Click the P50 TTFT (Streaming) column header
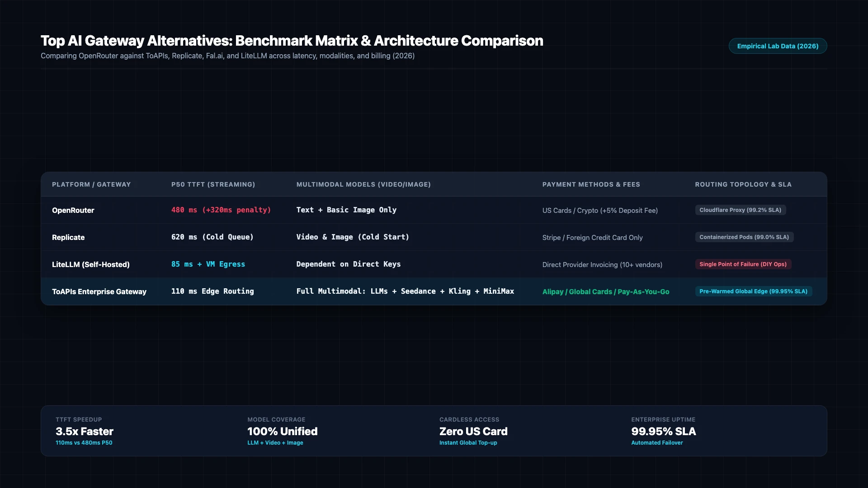 [x=213, y=184]
